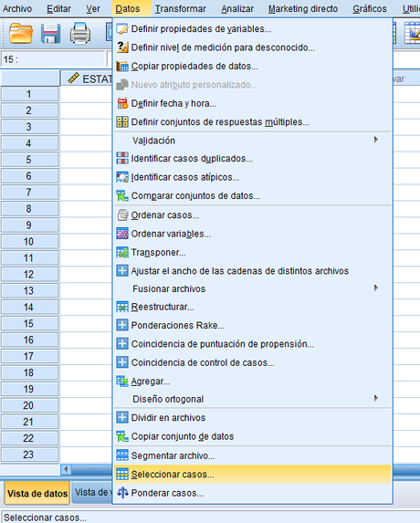Click the Agregar icon
The width and height of the screenshot is (420, 523).
pyautogui.click(x=122, y=381)
